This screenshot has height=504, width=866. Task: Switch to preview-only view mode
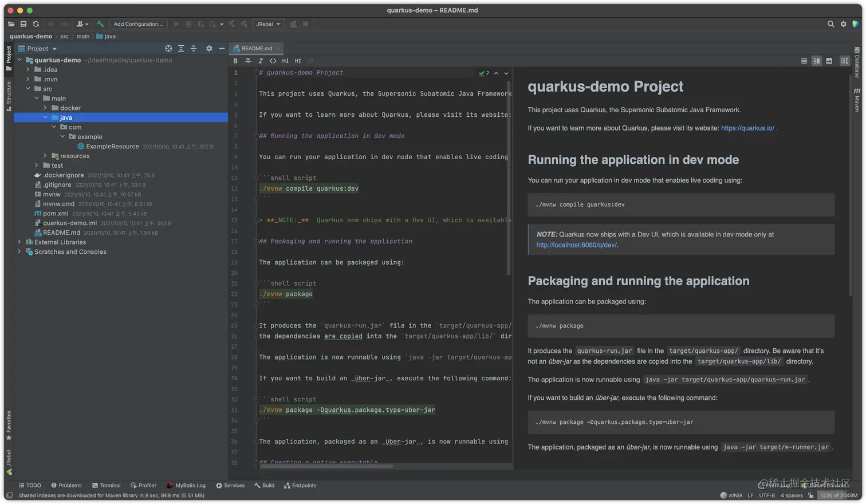pos(829,61)
